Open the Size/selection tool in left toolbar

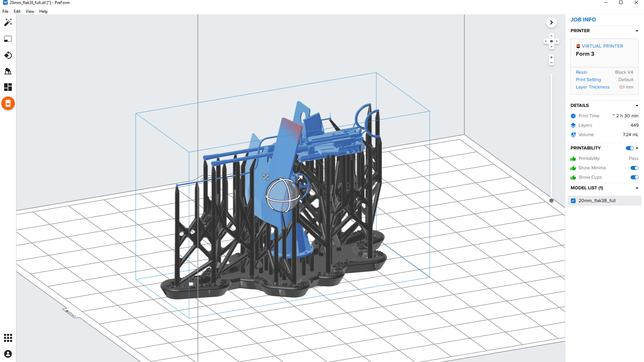(x=8, y=39)
